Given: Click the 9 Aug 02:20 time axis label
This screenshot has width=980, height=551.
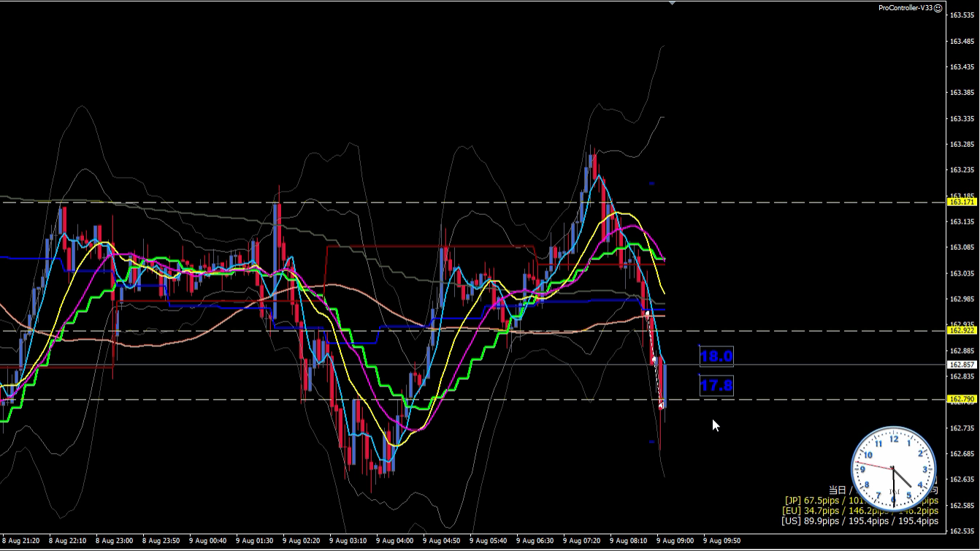Looking at the screenshot, I should [302, 541].
